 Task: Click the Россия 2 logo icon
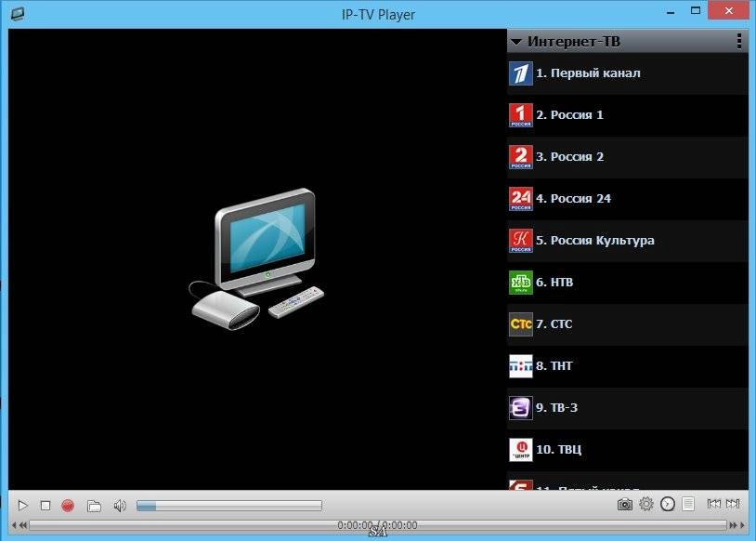521,157
